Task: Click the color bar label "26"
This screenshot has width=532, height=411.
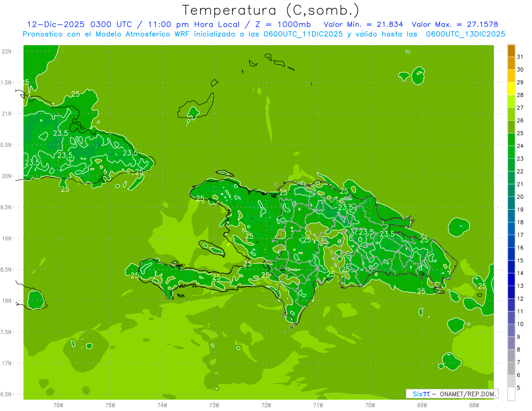Action: pyautogui.click(x=520, y=120)
